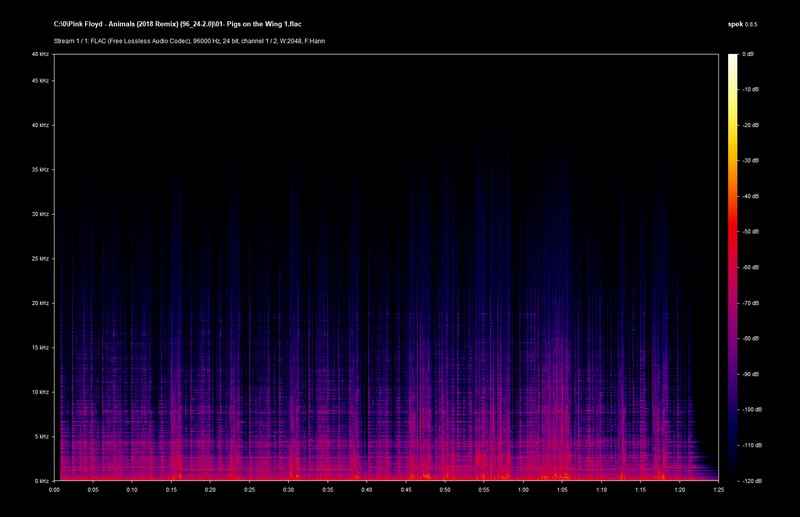The width and height of the screenshot is (800, 517).
Task: Select the 1:00 time axis marker
Action: (x=523, y=490)
